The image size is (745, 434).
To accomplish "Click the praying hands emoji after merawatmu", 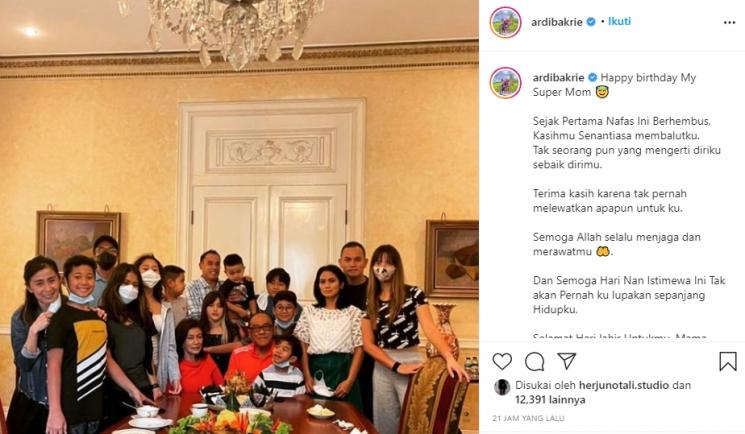I will click(602, 251).
